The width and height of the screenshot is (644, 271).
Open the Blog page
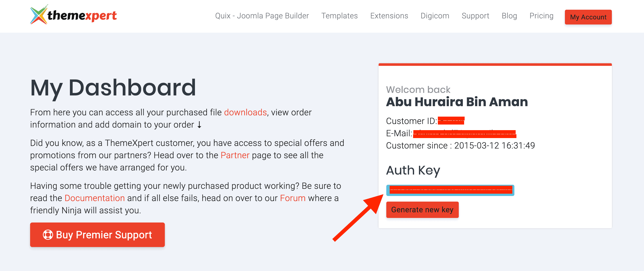click(x=509, y=16)
